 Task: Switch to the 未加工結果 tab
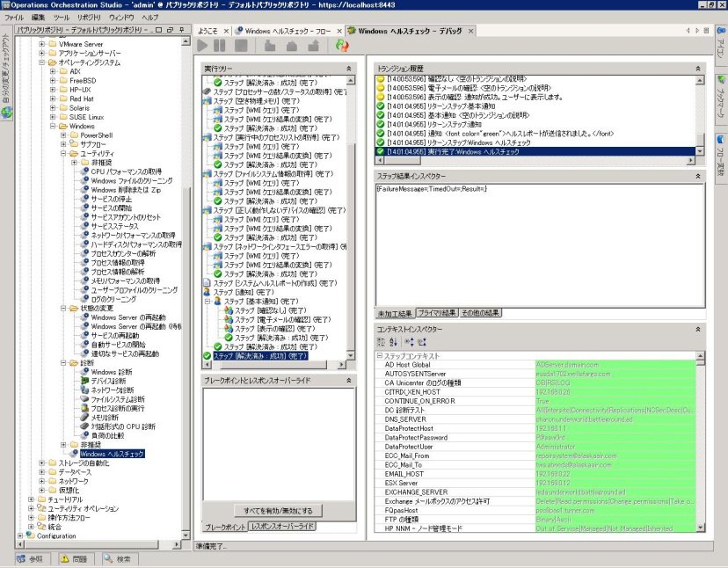[x=395, y=314]
